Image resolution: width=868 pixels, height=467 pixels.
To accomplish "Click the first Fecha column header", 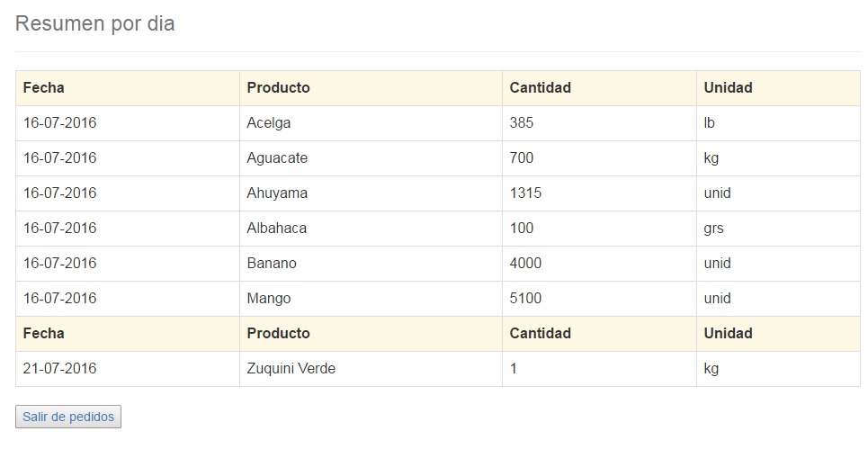I will click(x=128, y=88).
